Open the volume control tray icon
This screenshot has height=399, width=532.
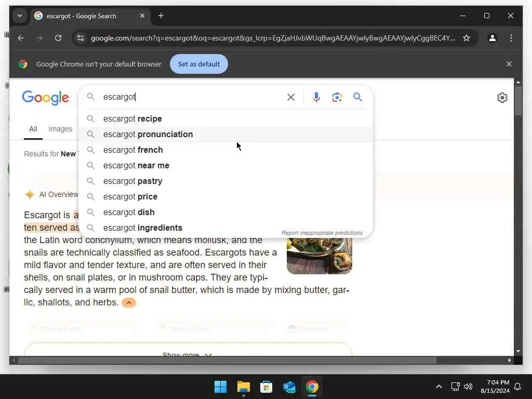(468, 387)
